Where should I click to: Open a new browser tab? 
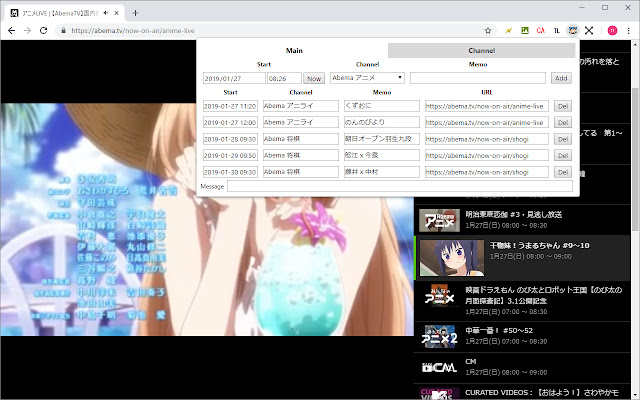(136, 13)
